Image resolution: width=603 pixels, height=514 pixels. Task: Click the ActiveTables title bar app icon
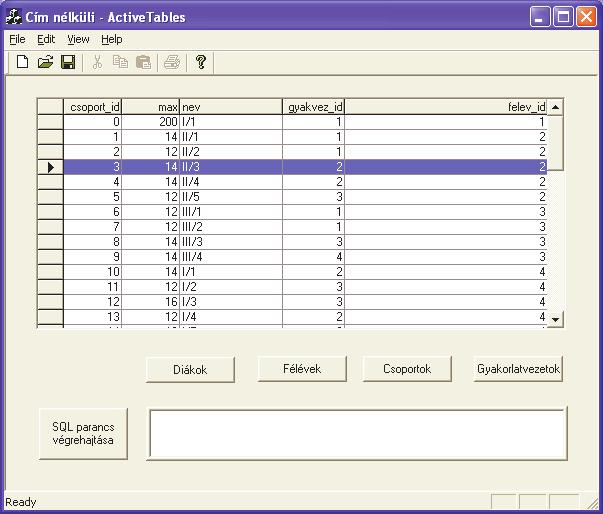[13, 17]
